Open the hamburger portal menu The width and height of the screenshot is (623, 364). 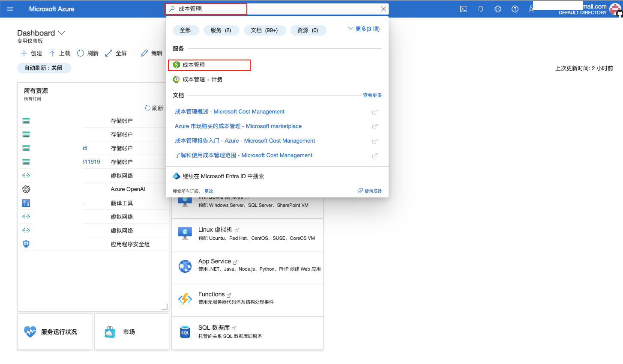(x=10, y=9)
